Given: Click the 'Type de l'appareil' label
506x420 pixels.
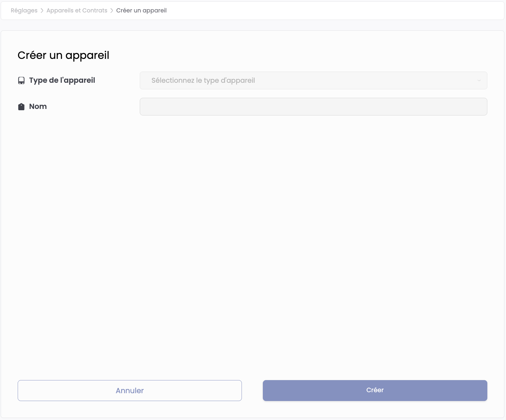Looking at the screenshot, I should [62, 80].
